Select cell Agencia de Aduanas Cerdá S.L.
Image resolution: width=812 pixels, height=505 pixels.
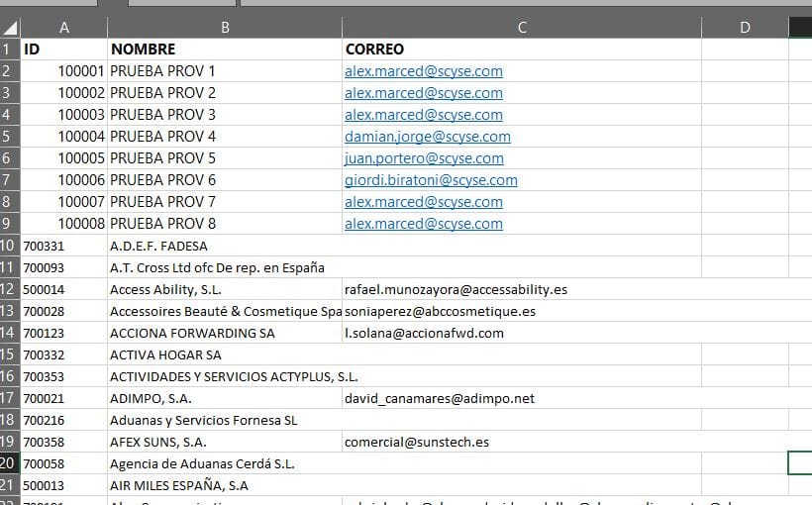coord(225,463)
